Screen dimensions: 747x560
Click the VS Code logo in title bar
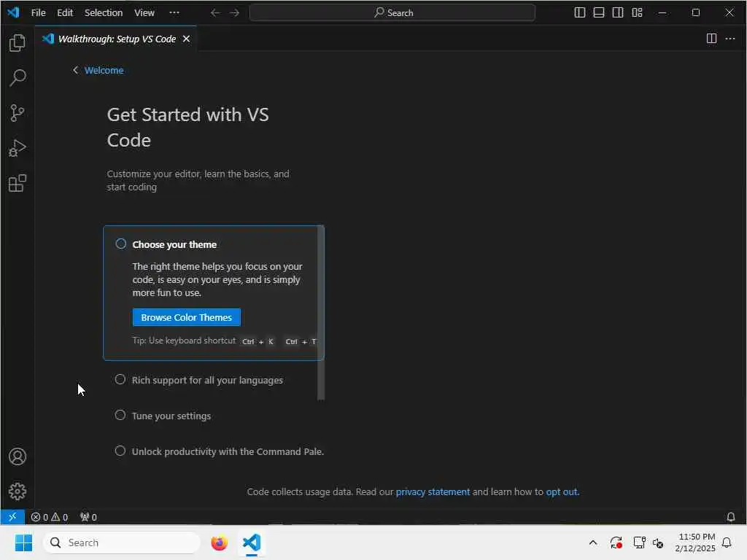tap(13, 12)
